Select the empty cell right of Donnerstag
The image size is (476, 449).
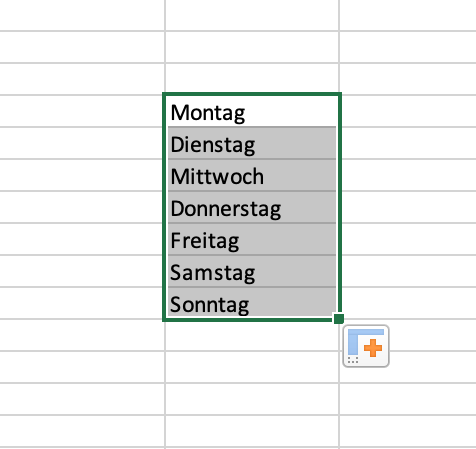[408, 207]
